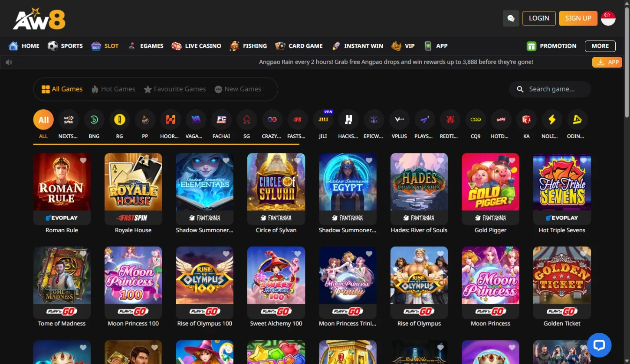Toggle favourite heart on Circle of Sylvan
The height and width of the screenshot is (364, 630).
pos(298,160)
